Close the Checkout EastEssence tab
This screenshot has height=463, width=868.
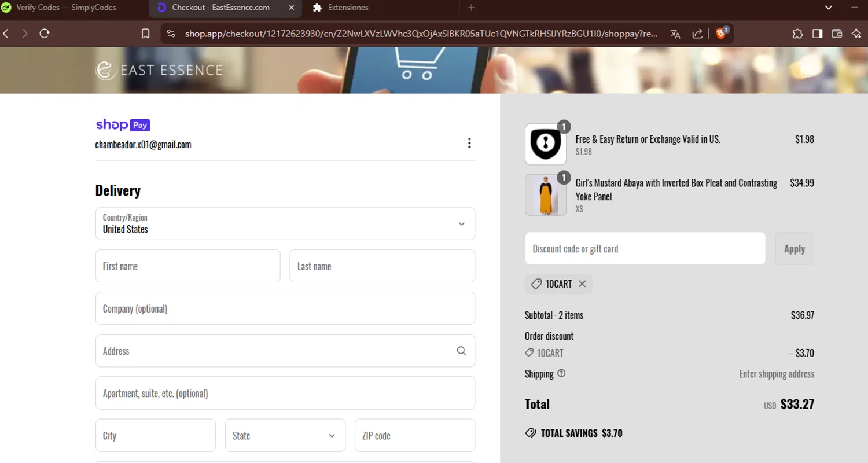coord(292,8)
